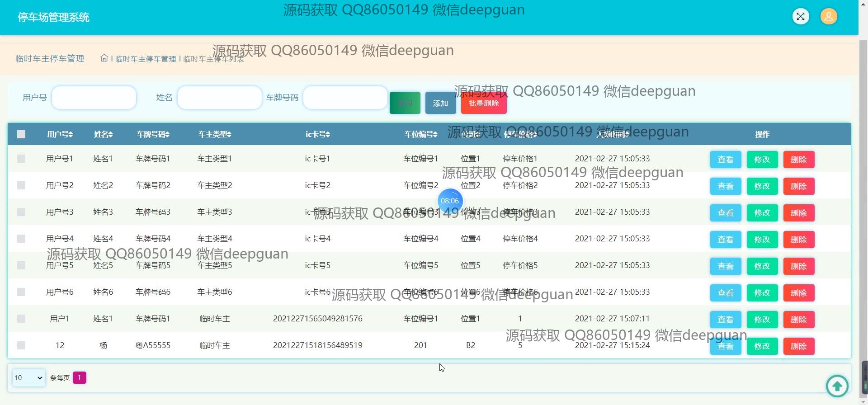This screenshot has height=405, width=868.
Task: Sort by 用户号 column sort icon
Action: tap(71, 135)
